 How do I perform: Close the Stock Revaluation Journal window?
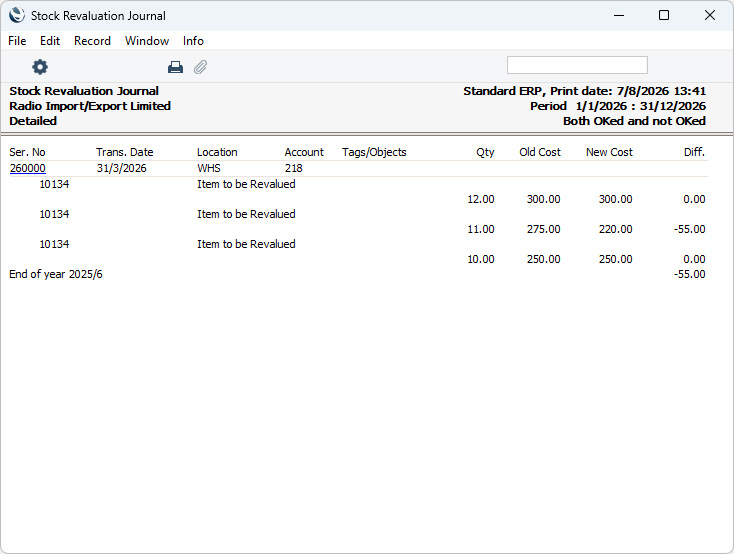tap(710, 15)
